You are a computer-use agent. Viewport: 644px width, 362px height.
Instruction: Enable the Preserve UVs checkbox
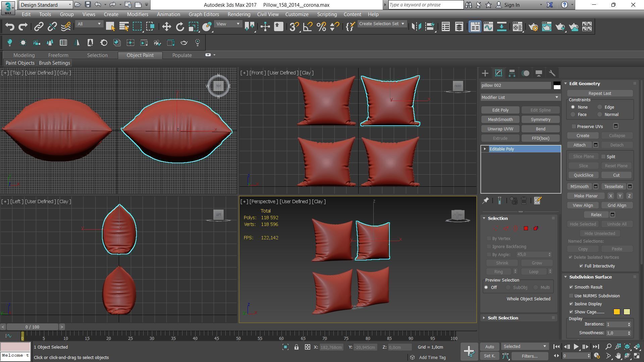click(x=574, y=126)
